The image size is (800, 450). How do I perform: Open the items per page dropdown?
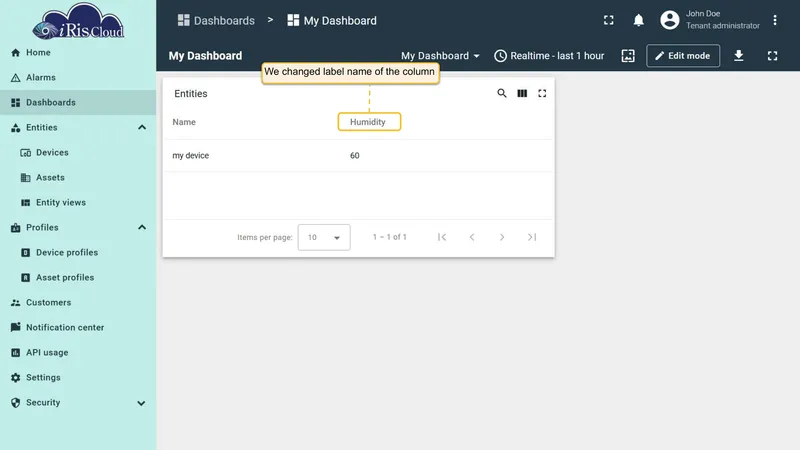click(x=324, y=237)
